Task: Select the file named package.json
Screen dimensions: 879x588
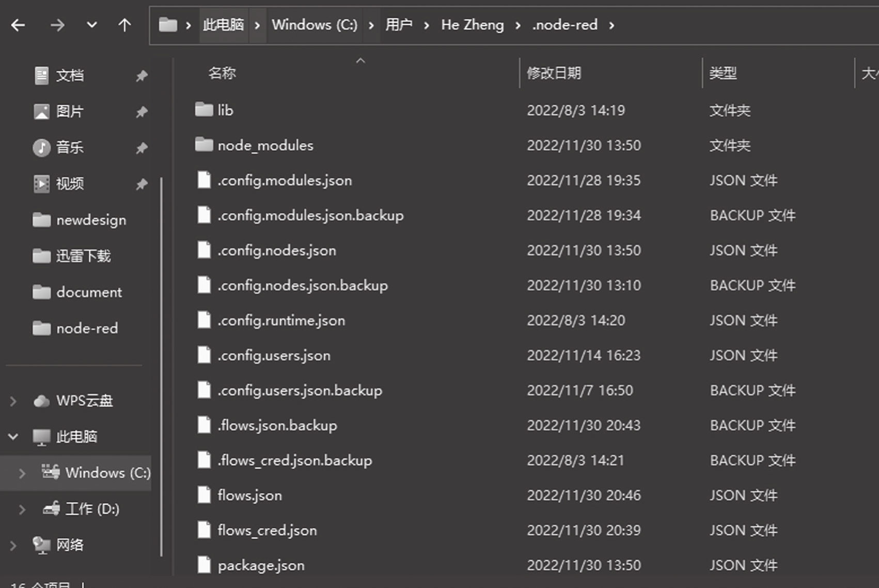Action: [x=261, y=566]
